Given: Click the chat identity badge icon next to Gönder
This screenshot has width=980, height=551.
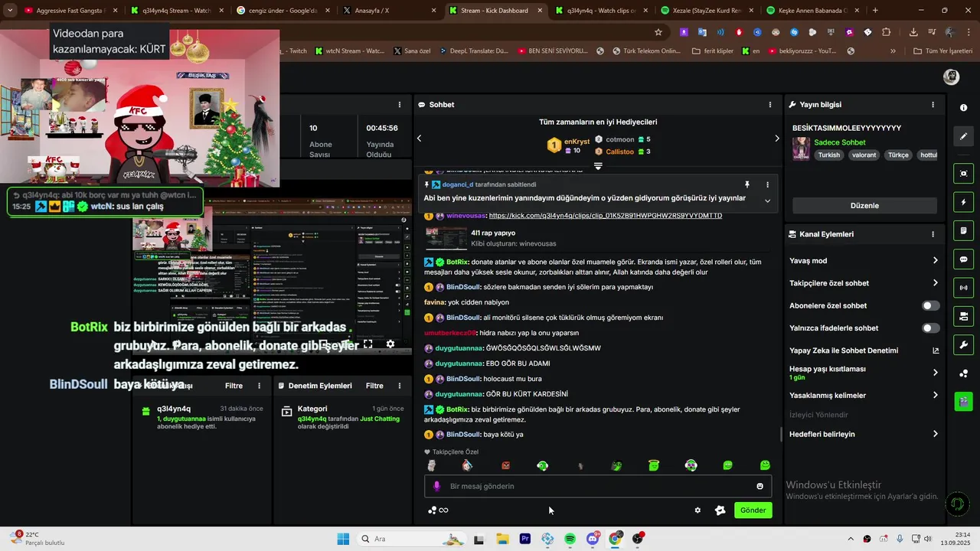Looking at the screenshot, I should point(720,510).
